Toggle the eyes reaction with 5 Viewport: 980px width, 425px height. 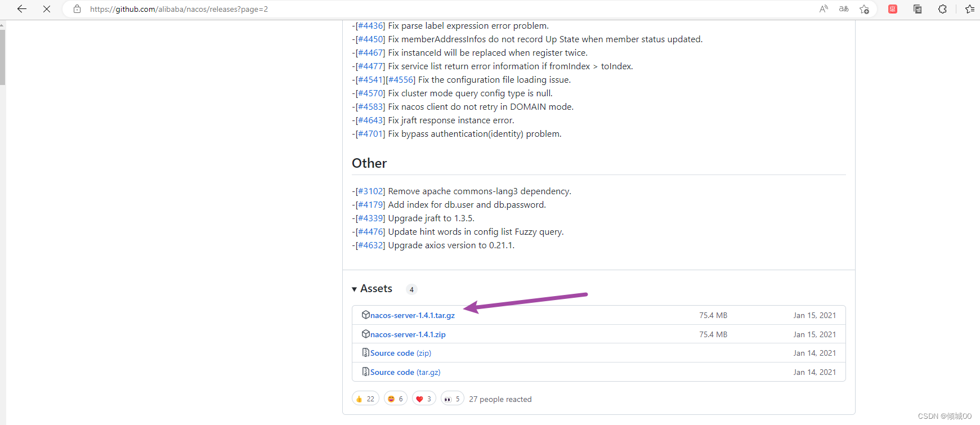click(x=453, y=399)
